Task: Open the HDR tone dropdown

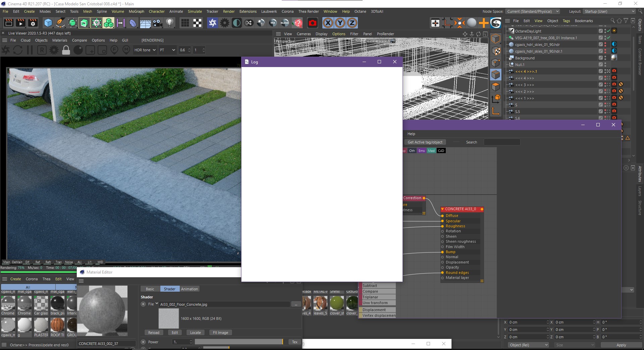Action: (x=145, y=50)
